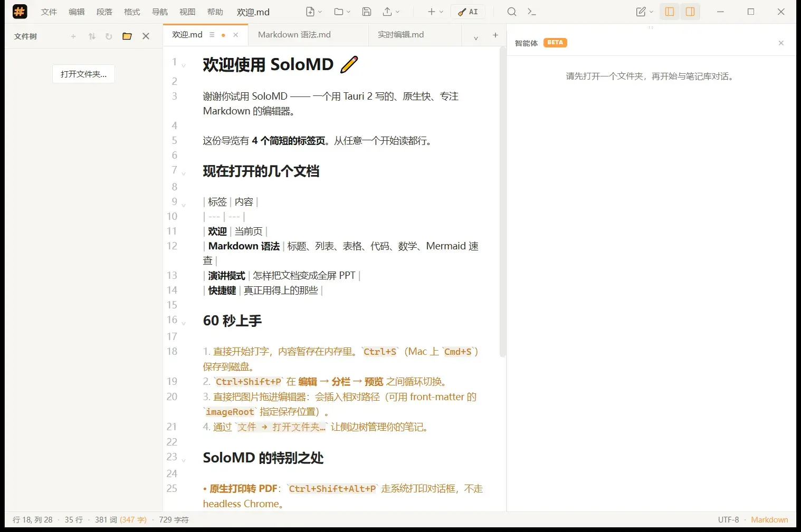Screen dimensions: 801x532
Task: Open the edit mode dropdown arrow
Action: 652,12
